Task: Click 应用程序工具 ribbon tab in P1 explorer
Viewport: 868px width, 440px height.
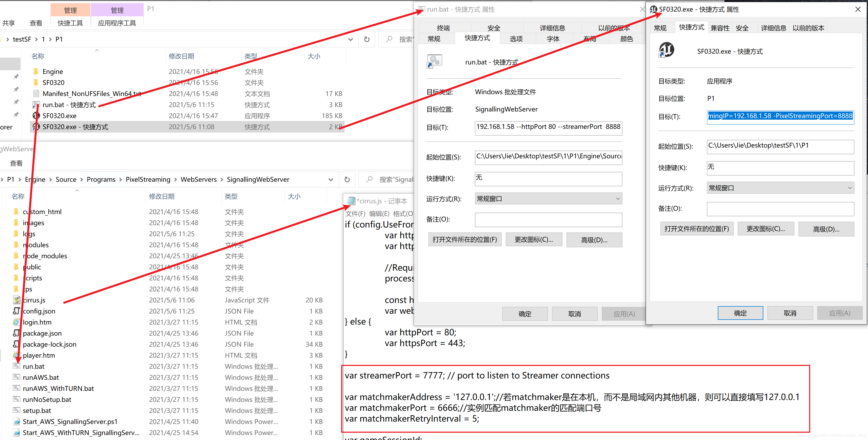Action: pos(117,23)
